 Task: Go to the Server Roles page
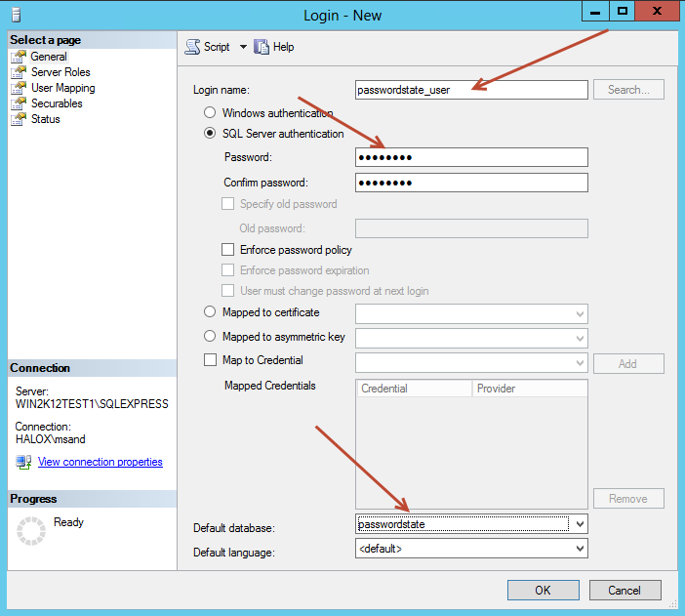coord(60,72)
